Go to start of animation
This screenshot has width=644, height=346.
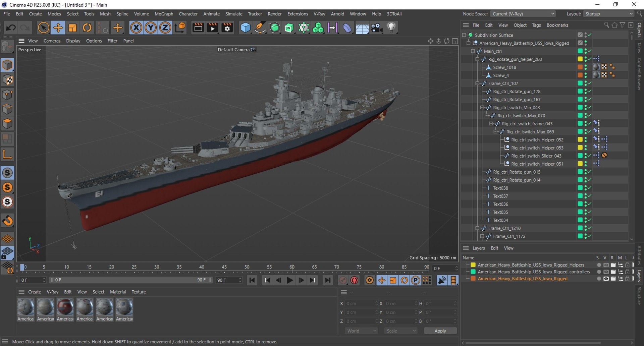[252, 280]
